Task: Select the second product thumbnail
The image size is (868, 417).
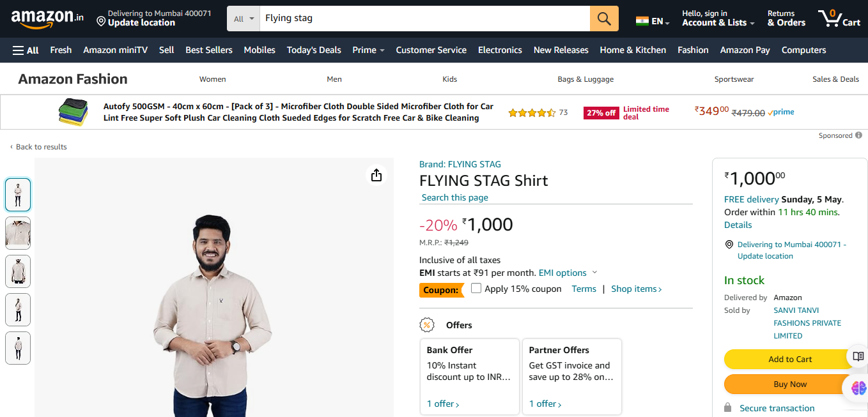Action: [x=18, y=233]
